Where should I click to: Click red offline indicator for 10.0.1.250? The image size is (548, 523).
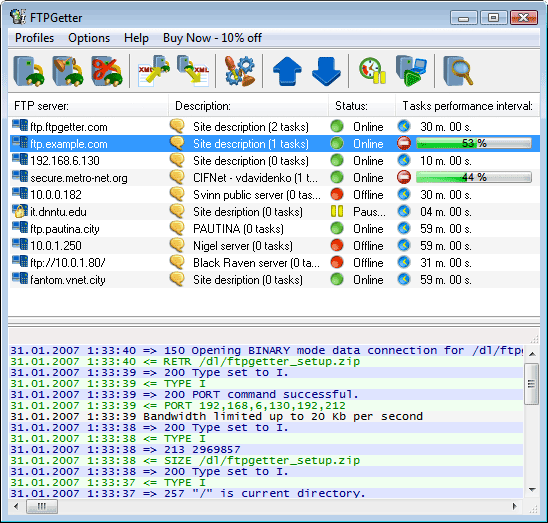(x=337, y=245)
